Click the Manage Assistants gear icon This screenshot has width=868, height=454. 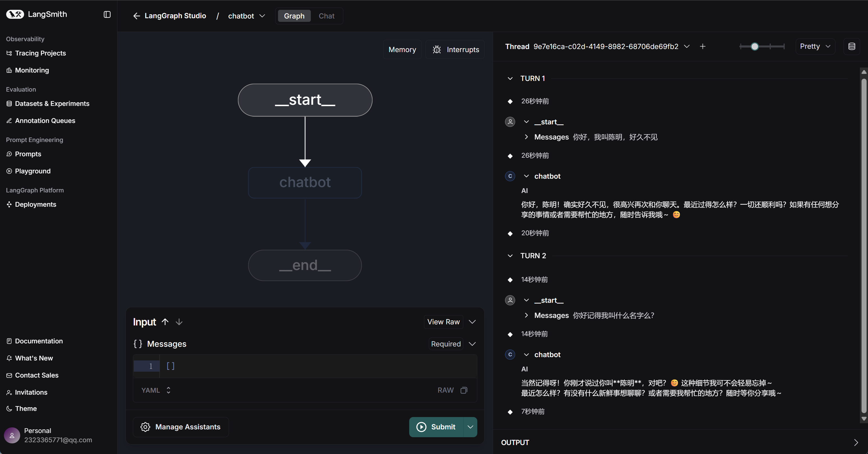coord(145,427)
